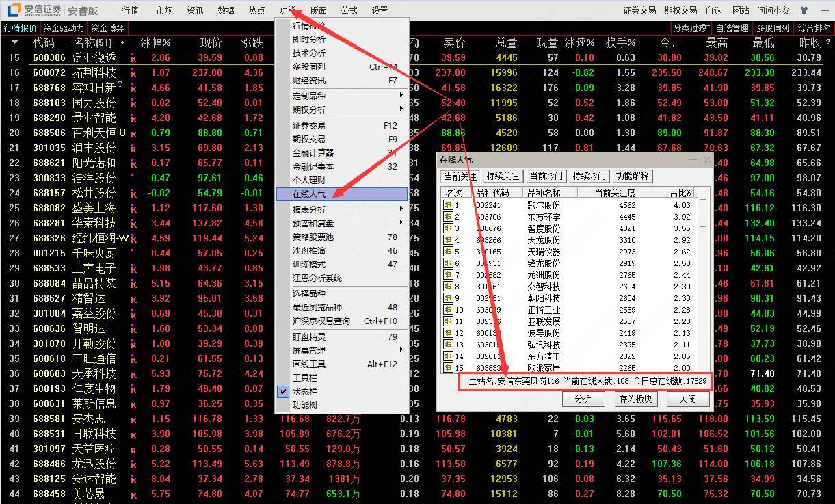Click the dollar icon beside rank 11 亚联发展
The image size is (835, 504).
tap(449, 321)
